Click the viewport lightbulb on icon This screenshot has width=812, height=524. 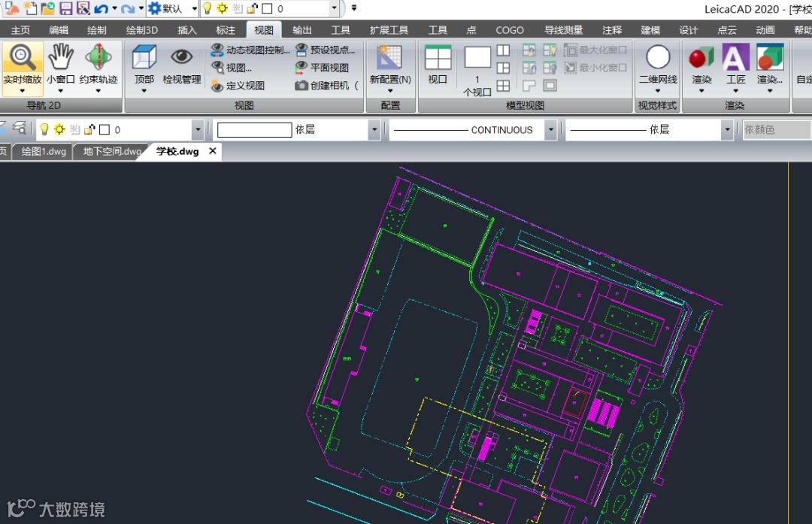(x=550, y=50)
